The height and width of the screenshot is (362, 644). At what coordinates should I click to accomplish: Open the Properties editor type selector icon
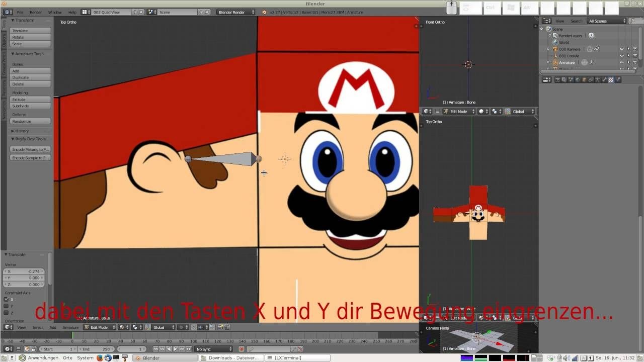point(547,79)
